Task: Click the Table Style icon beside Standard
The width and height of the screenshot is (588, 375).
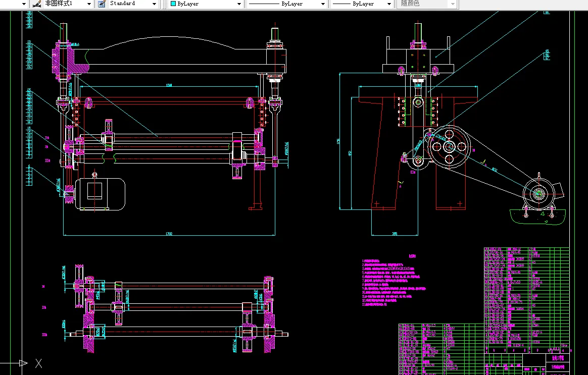Action: [102, 4]
